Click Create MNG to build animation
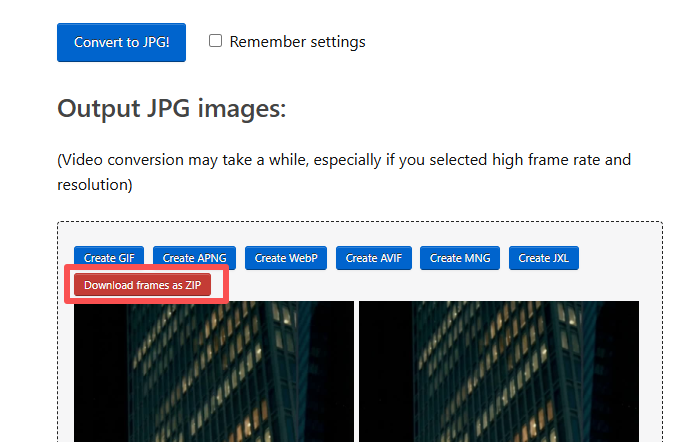Screen dimensions: 688x442 pyautogui.click(x=459, y=258)
